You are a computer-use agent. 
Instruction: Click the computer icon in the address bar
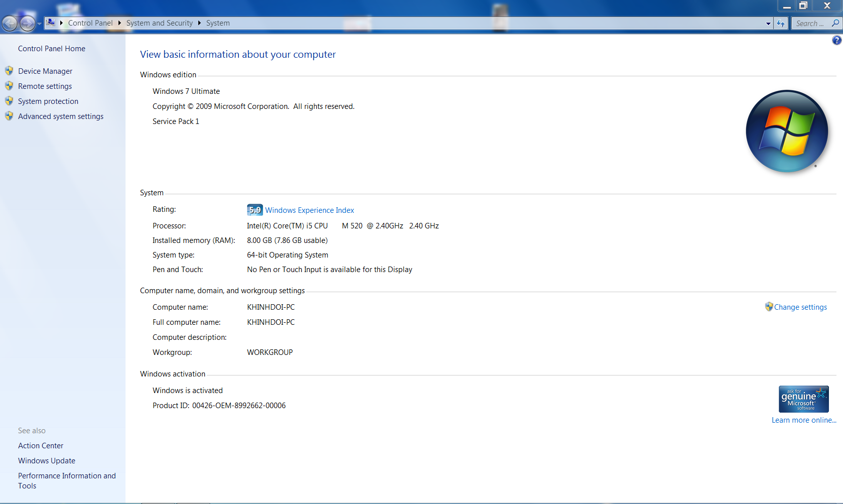[51, 23]
